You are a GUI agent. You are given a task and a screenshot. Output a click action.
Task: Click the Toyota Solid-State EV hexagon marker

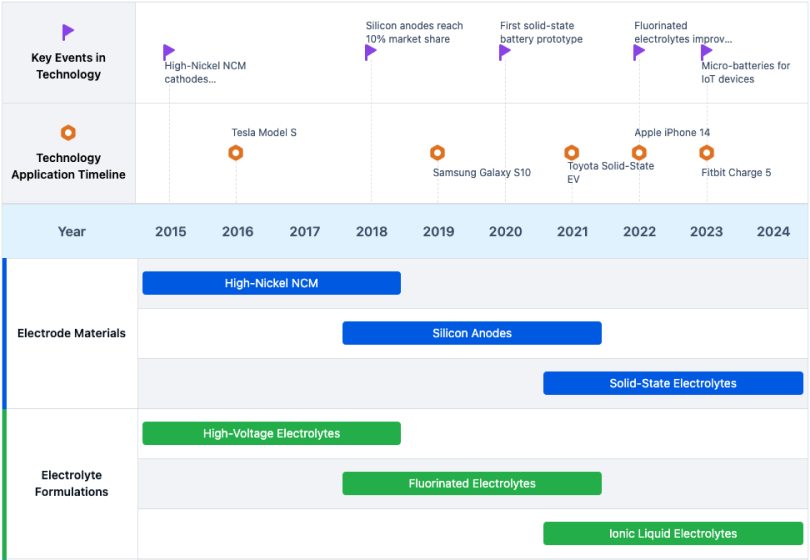coord(572,153)
